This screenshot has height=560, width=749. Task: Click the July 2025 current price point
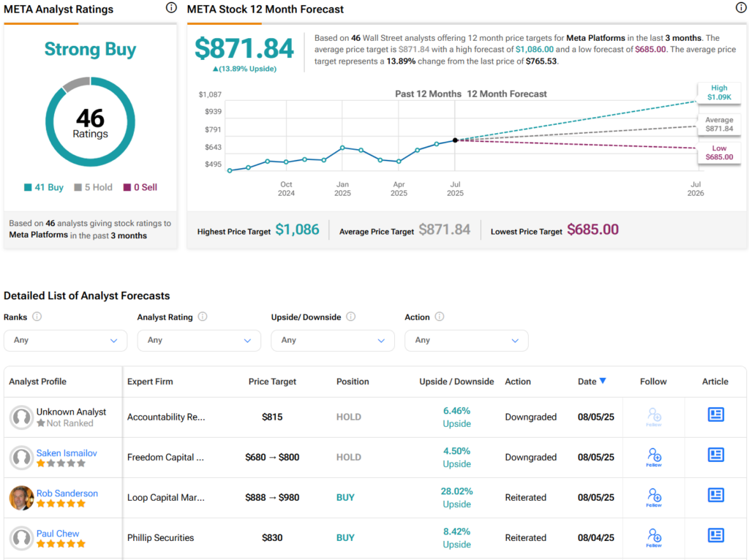point(455,140)
